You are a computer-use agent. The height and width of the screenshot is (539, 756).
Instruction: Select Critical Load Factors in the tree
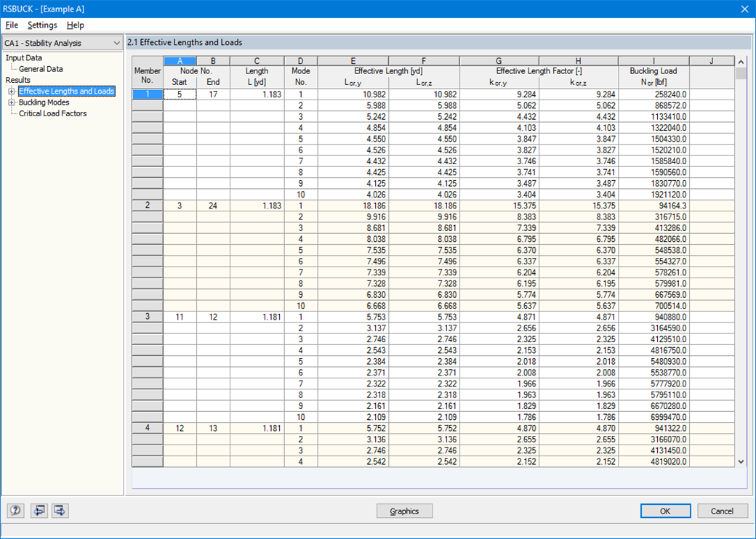(x=52, y=113)
